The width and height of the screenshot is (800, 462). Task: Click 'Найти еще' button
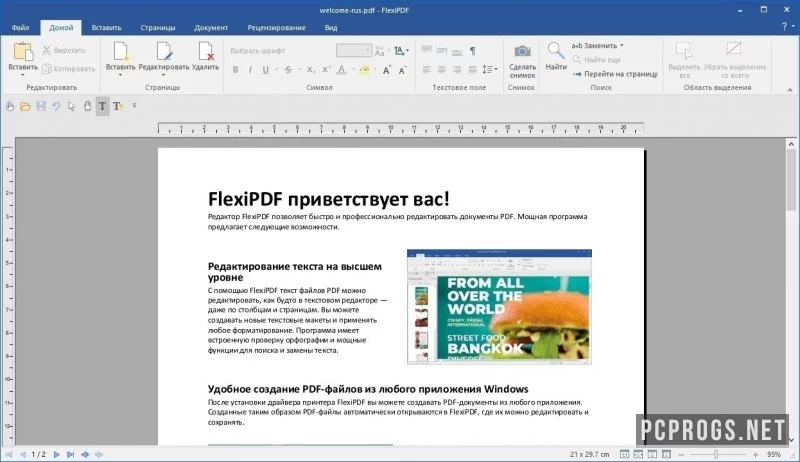click(596, 60)
